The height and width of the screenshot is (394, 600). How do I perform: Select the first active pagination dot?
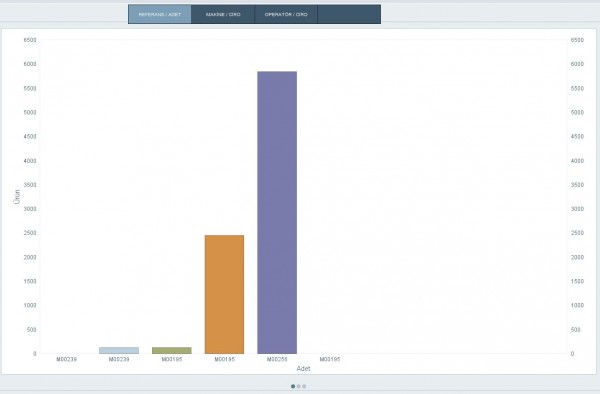293,386
